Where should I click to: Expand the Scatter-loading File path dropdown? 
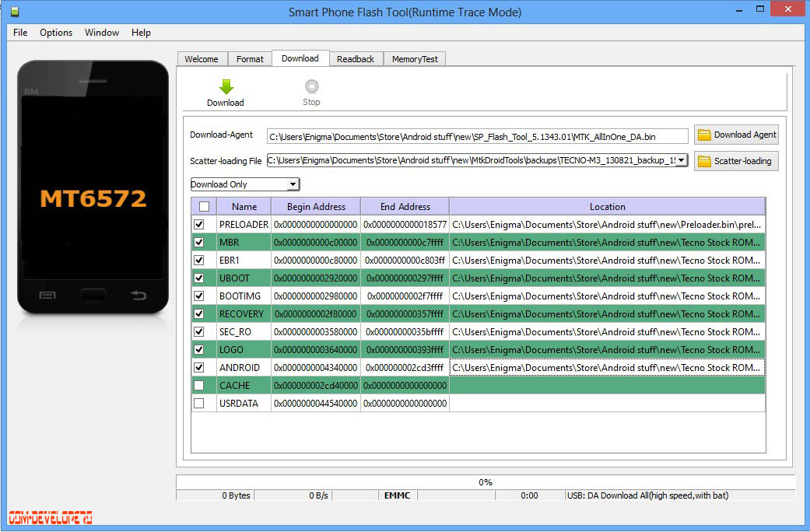pyautogui.click(x=682, y=161)
